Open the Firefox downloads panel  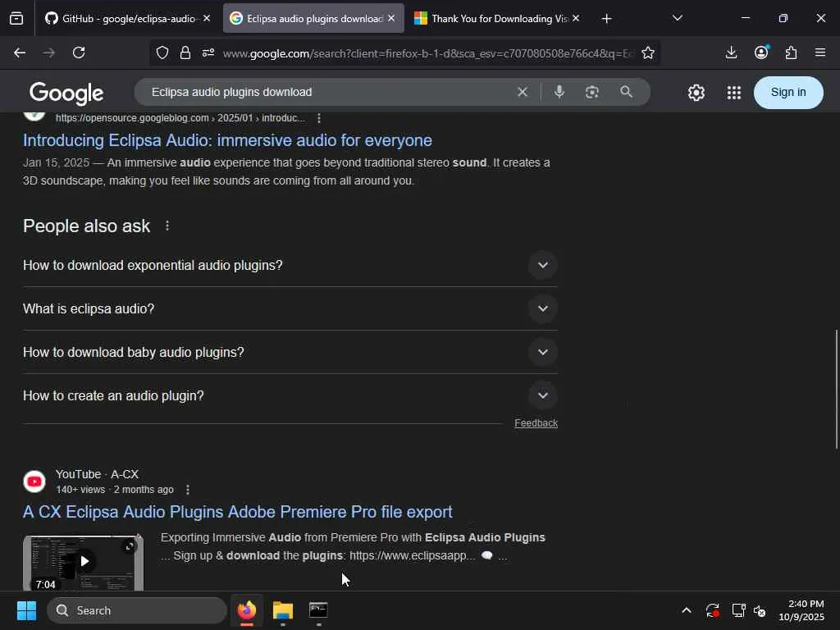[731, 52]
